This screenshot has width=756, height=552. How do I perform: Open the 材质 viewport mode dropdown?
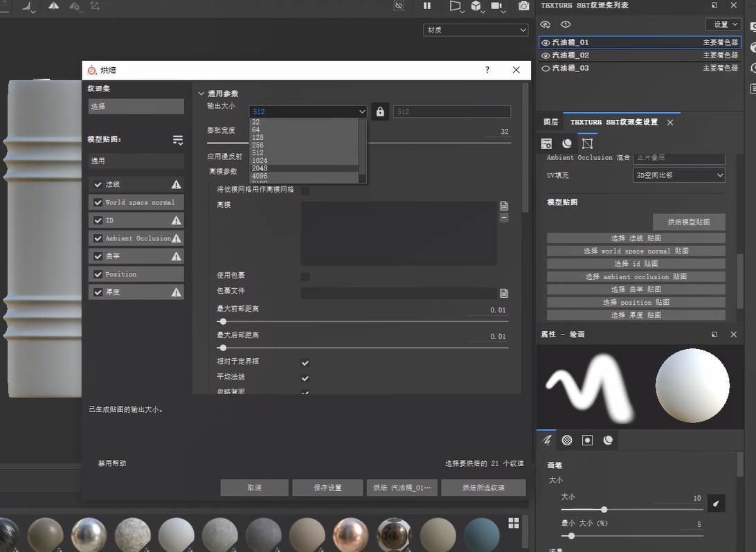coord(476,30)
